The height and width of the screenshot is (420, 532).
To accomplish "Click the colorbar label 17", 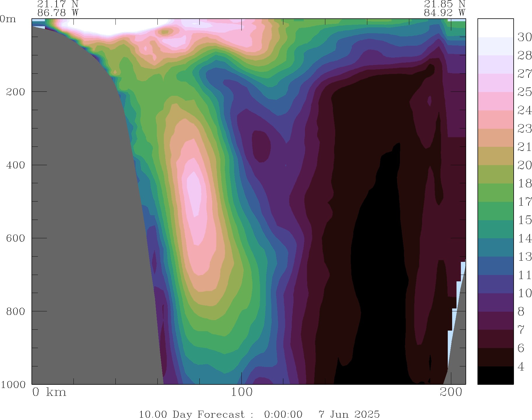I will 524,202.
